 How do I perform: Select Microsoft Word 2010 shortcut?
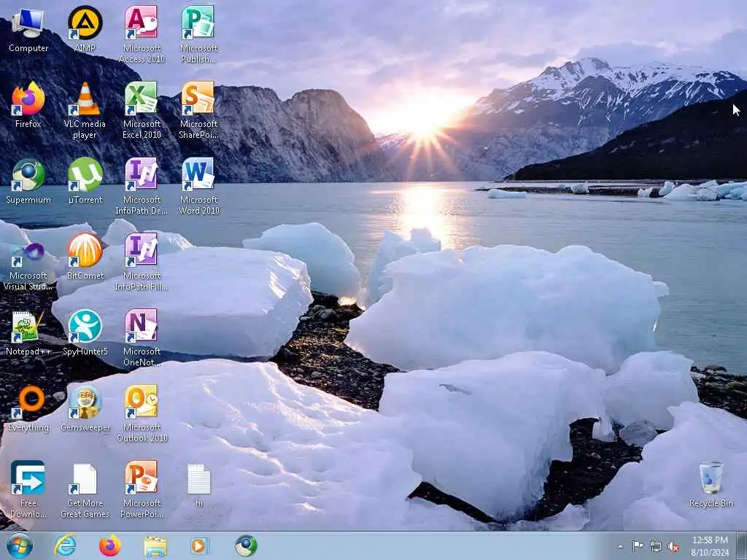click(x=198, y=186)
